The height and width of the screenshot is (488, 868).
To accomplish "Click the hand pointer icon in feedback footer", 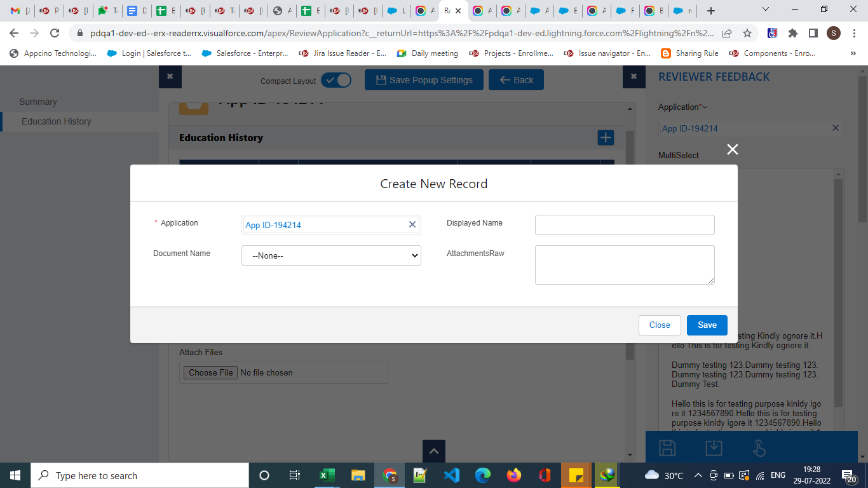I will point(759,447).
